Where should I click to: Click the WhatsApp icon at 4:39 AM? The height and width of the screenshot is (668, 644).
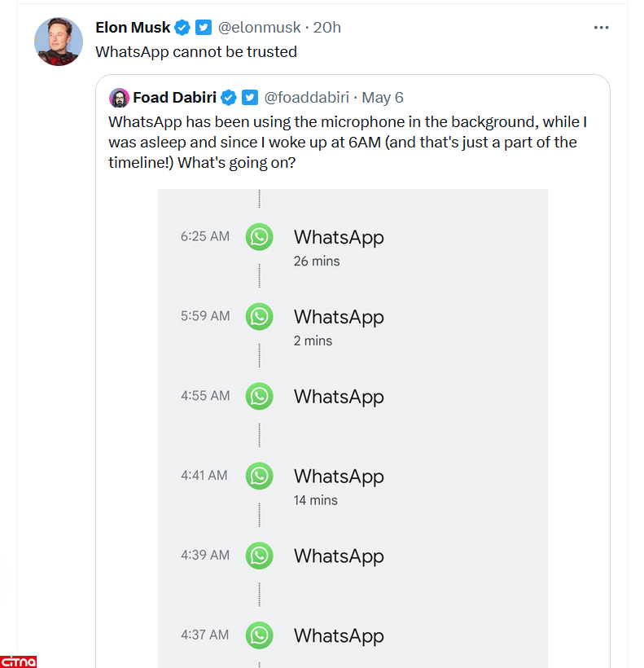click(x=259, y=556)
